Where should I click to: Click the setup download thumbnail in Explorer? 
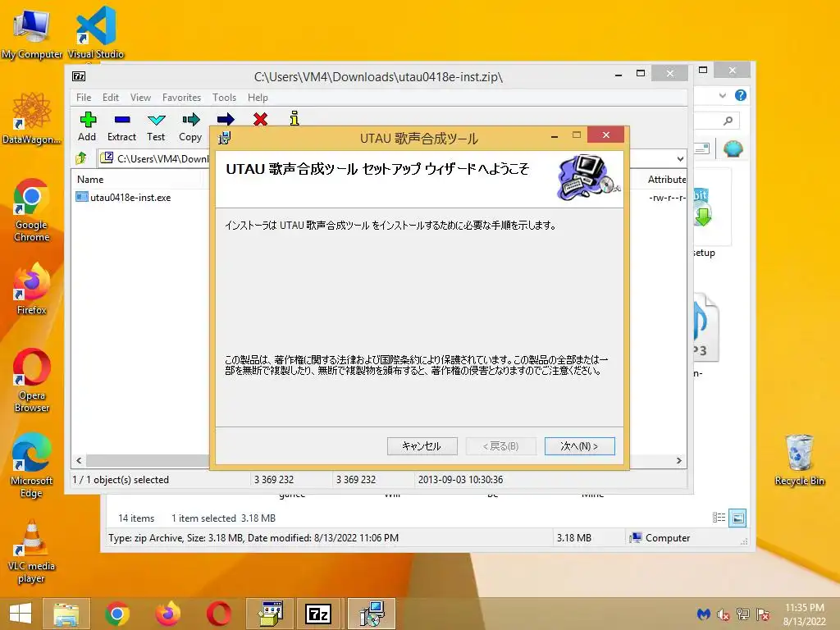tap(703, 208)
